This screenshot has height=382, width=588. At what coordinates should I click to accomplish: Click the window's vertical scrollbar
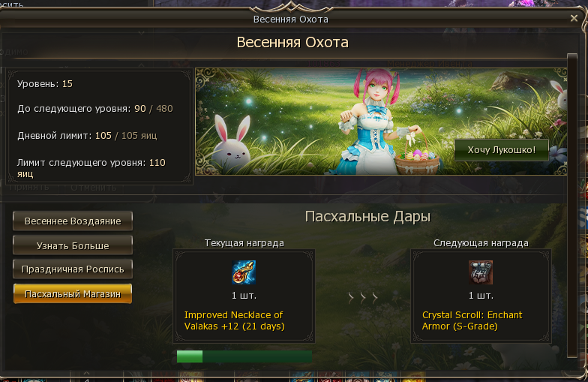(571, 206)
